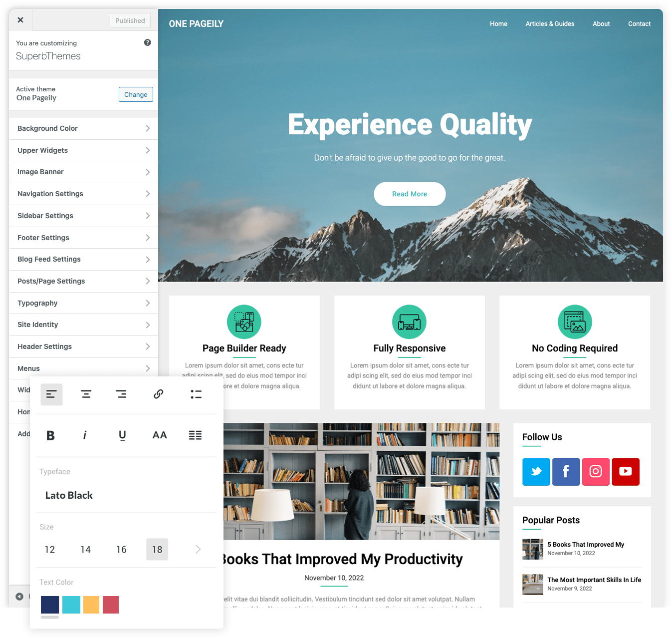Open the Articles & Guides nav item

(x=550, y=23)
